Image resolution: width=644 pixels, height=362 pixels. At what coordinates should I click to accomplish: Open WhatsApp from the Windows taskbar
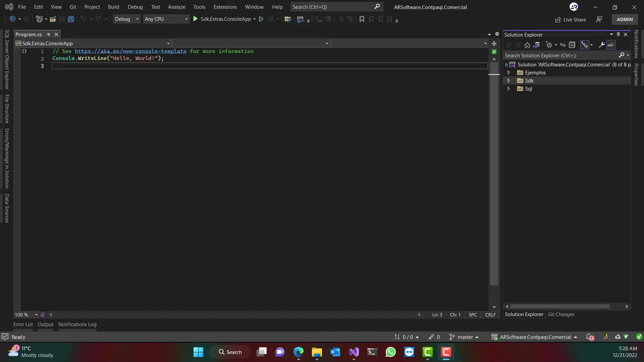[x=390, y=352]
